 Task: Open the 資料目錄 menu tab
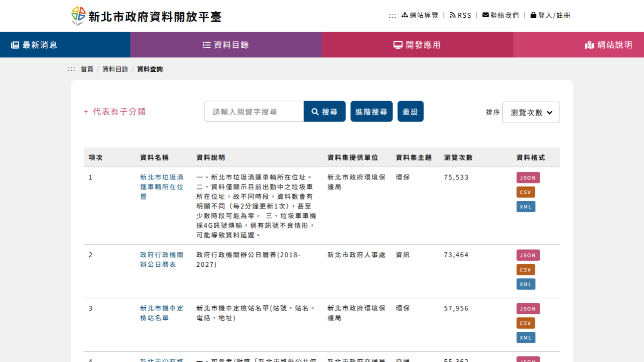[226, 45]
